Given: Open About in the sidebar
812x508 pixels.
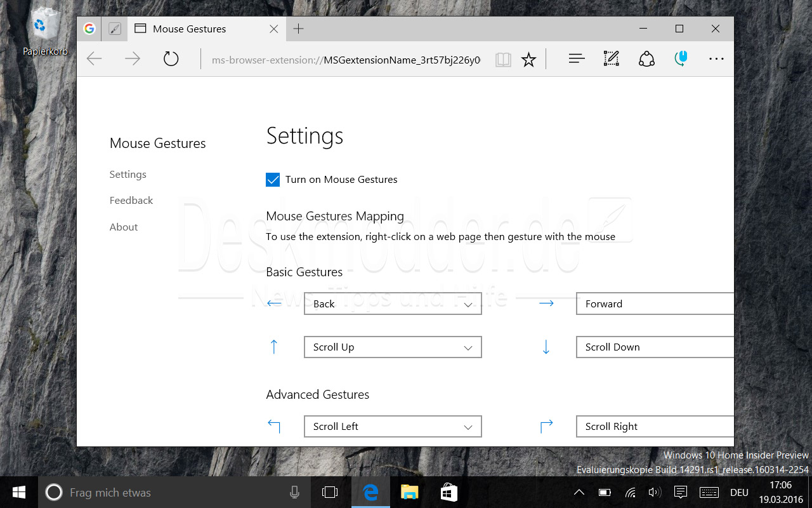Looking at the screenshot, I should (x=123, y=227).
